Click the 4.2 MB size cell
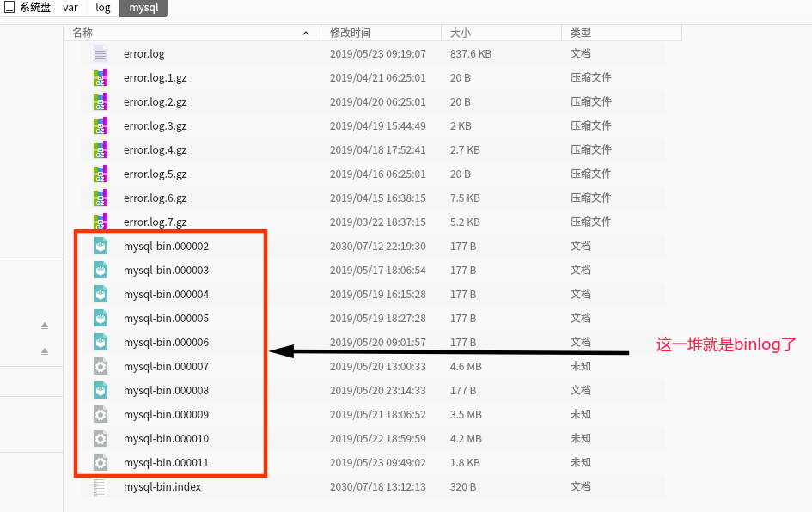 [466, 438]
